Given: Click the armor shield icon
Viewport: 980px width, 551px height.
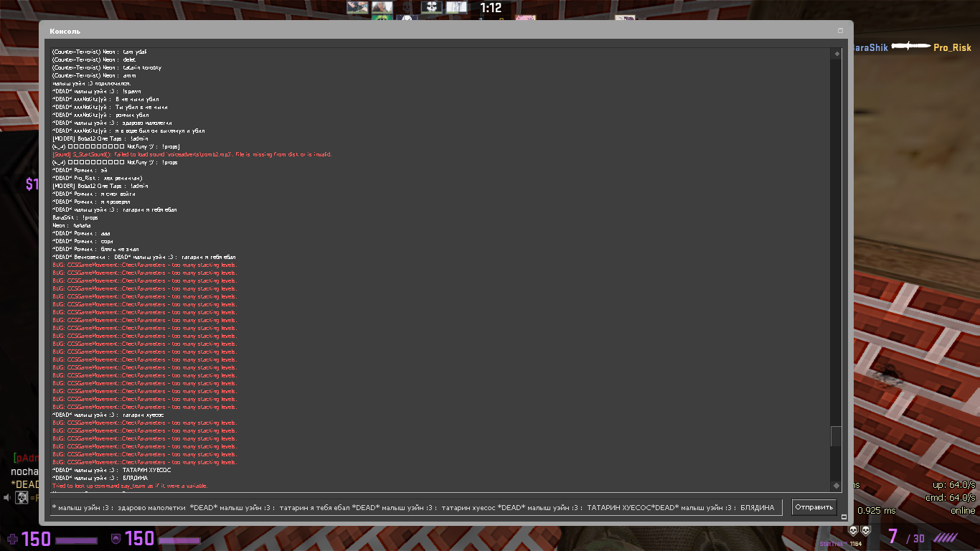Looking at the screenshot, I should 116,538.
